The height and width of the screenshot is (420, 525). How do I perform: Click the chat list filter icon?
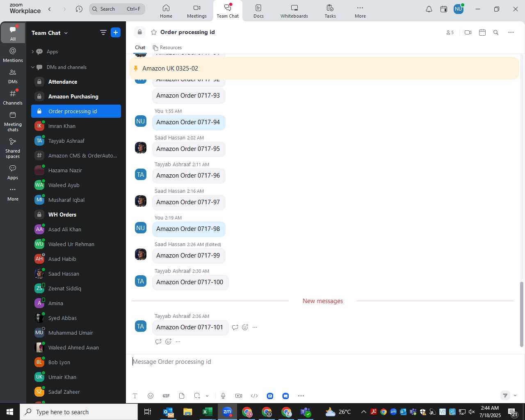click(x=103, y=33)
